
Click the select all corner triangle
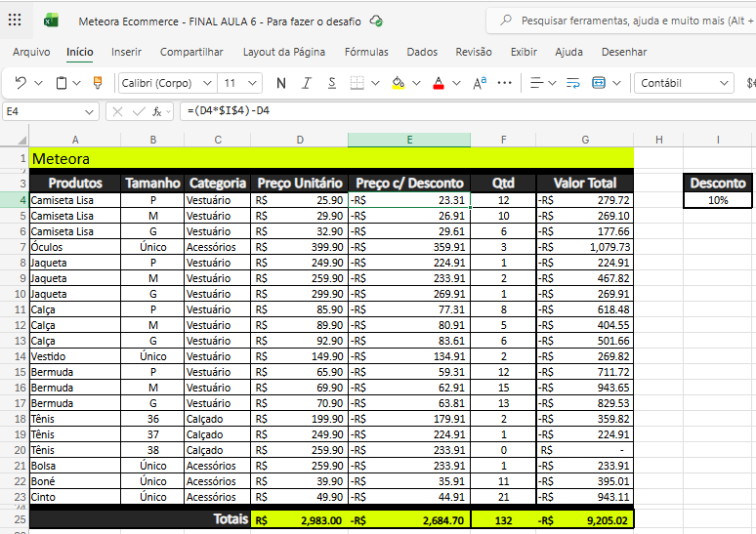(21, 140)
